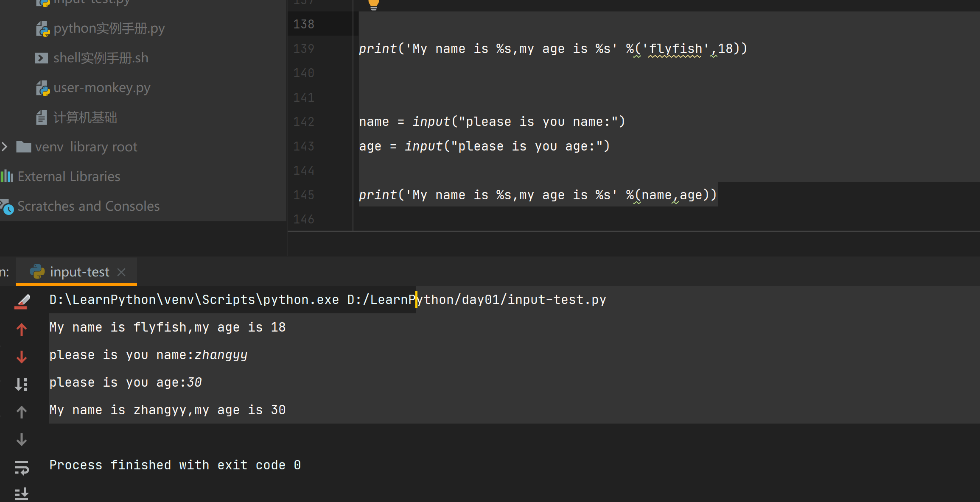The image size is (980, 502).
Task: Select python实例手册.py file in project tree
Action: 109,28
